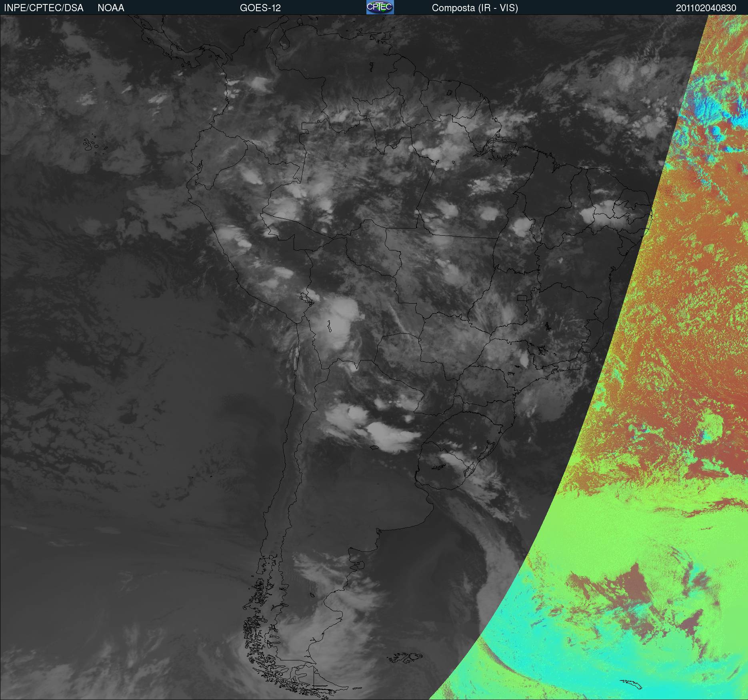Click the Falkland Islands outline
748x700 pixels.
pyautogui.click(x=405, y=657)
